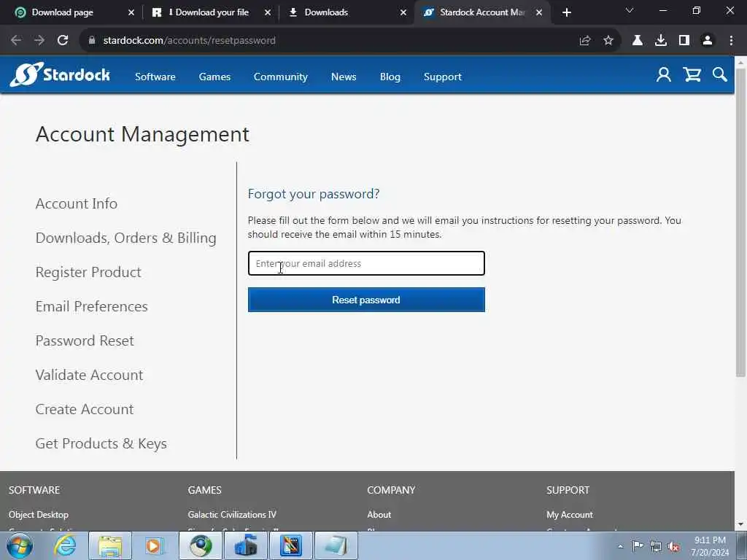Screen dimensions: 747x560
Task: Open Galactic Civilizations IV footer link
Action: point(232,514)
